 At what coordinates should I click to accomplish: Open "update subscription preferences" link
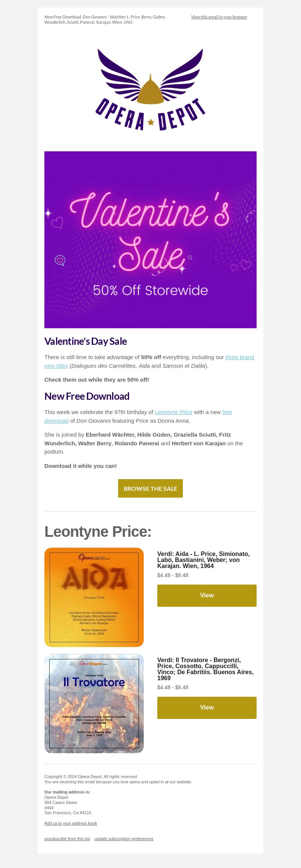(124, 839)
